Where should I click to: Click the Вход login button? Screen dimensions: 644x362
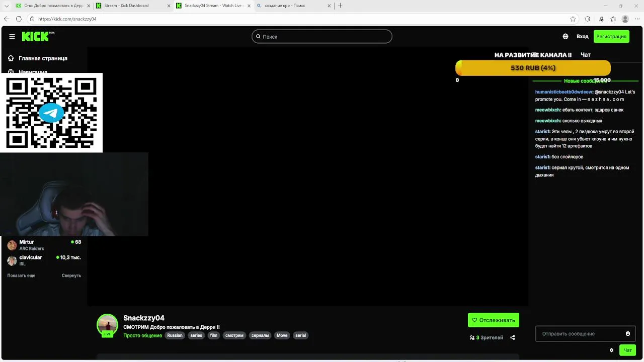click(x=583, y=36)
